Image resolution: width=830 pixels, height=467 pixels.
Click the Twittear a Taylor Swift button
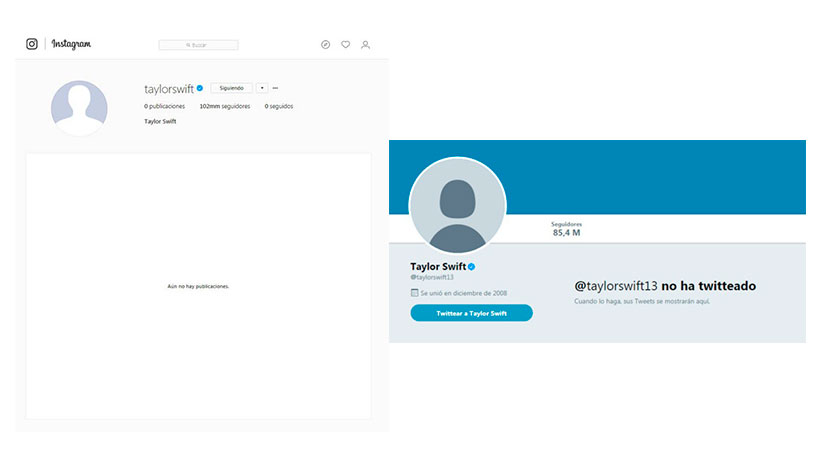pos(472,313)
